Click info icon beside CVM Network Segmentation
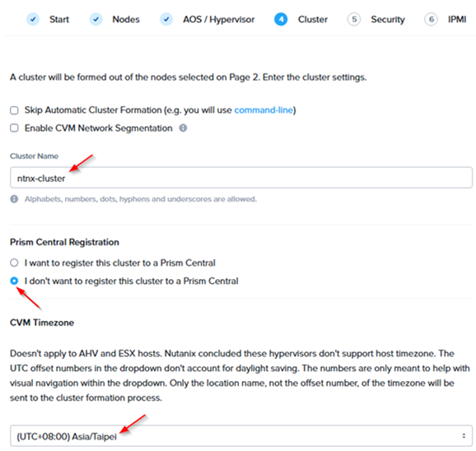The height and width of the screenshot is (451, 476). coord(183,128)
